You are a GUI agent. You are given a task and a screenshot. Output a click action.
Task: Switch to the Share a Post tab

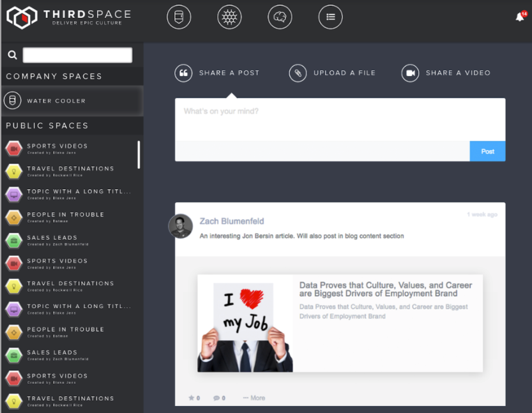point(217,73)
